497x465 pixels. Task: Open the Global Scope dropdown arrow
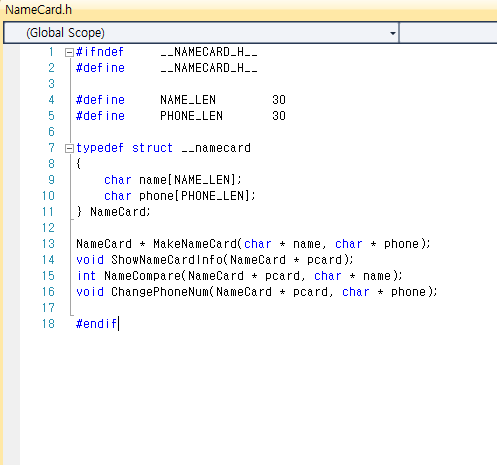[393, 33]
